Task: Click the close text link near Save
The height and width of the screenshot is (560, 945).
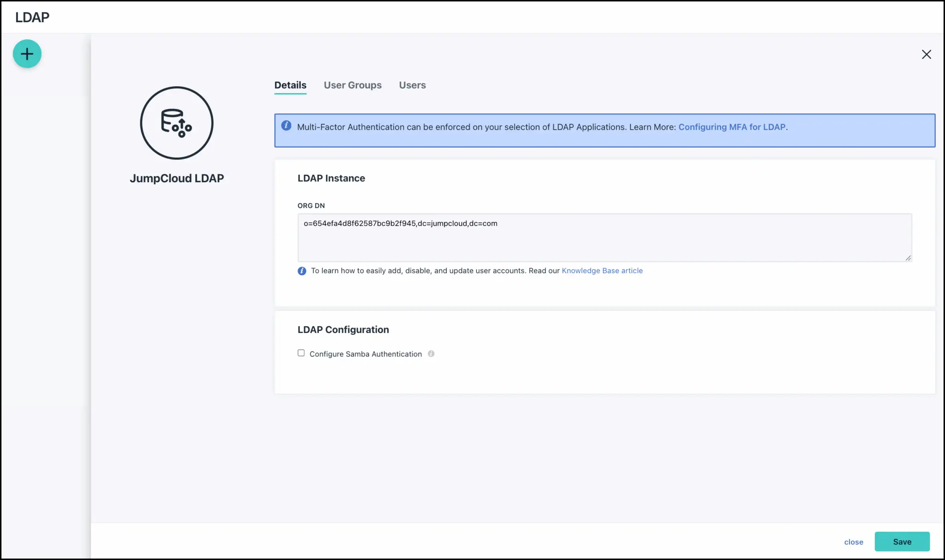Action: (x=853, y=542)
